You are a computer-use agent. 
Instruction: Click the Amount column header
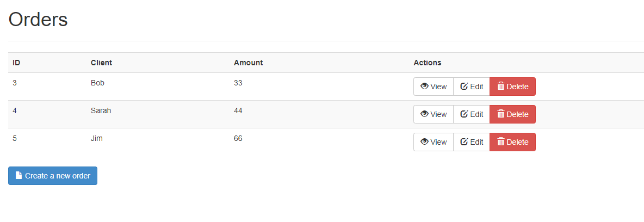(248, 63)
